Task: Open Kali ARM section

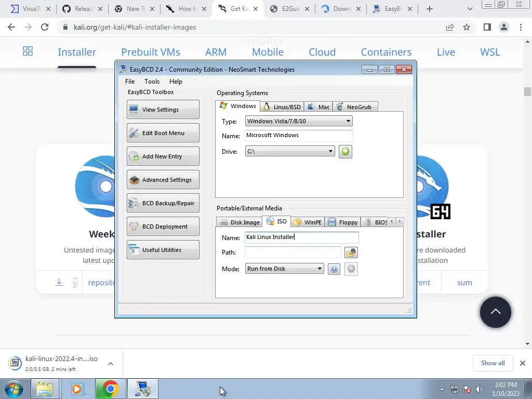Action: 216,52
